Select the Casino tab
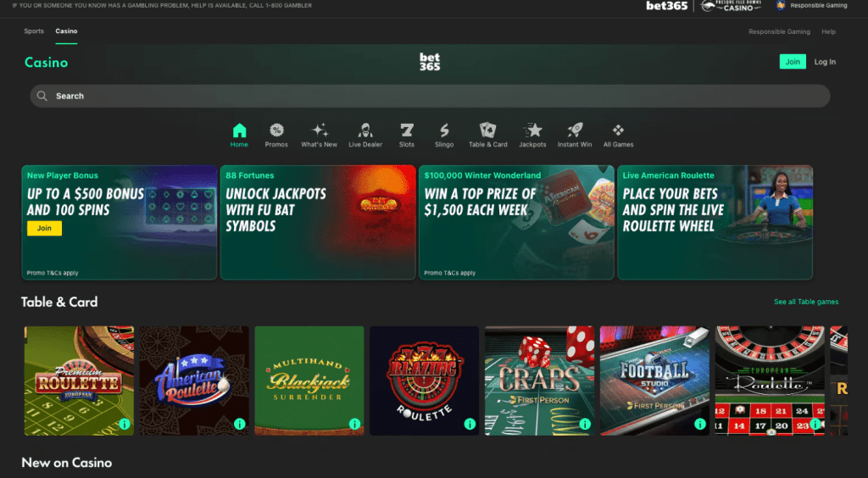 point(66,31)
